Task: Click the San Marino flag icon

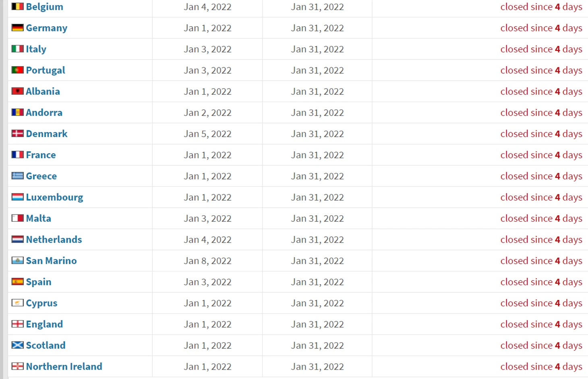Action: point(18,260)
